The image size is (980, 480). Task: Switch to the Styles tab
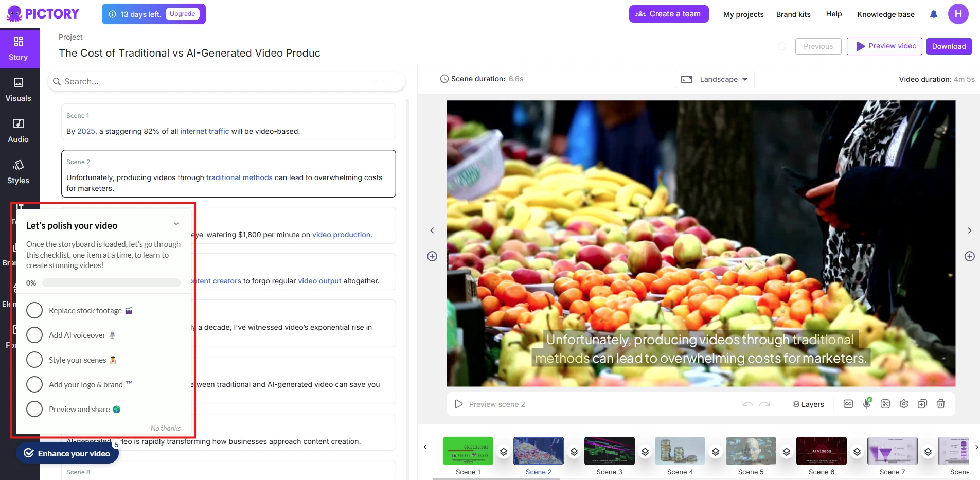19,172
